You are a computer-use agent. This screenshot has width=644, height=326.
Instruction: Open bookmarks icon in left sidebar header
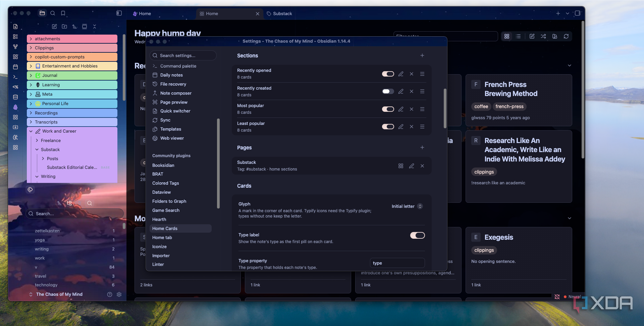pyautogui.click(x=63, y=13)
